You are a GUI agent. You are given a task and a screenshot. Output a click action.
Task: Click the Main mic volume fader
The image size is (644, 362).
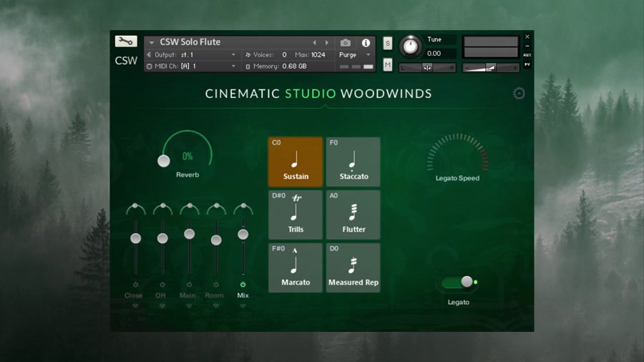point(190,234)
